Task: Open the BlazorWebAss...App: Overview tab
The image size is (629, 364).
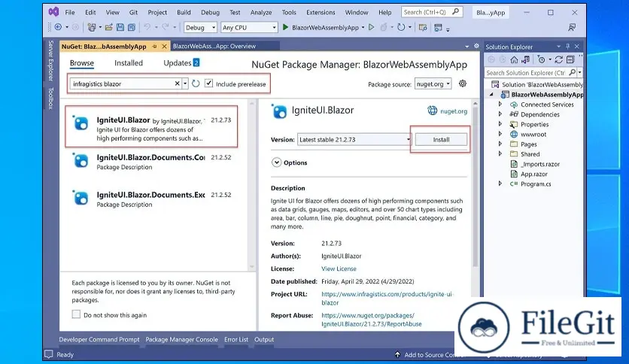Action: 214,46
